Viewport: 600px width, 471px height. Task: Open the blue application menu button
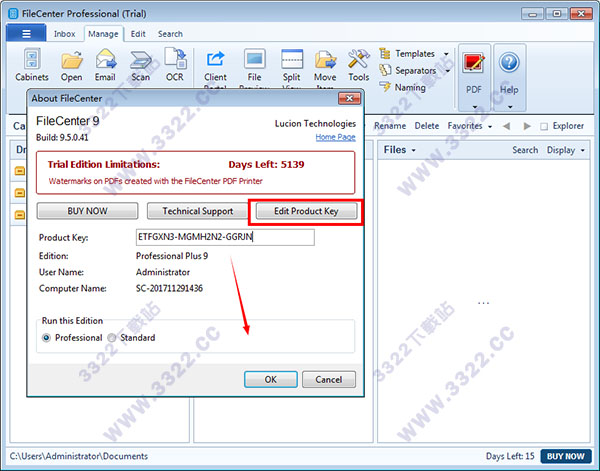pyautogui.click(x=26, y=33)
